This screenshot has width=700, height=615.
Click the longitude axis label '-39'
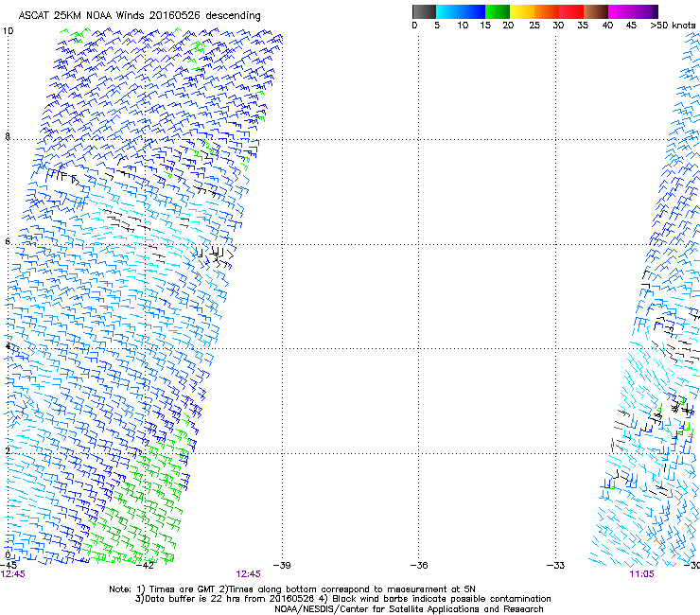(x=282, y=565)
